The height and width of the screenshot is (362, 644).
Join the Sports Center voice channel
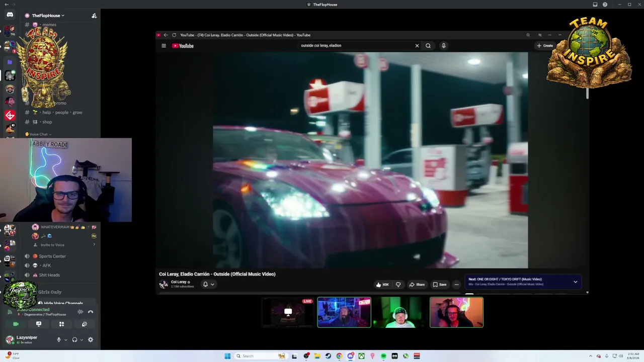point(52,256)
